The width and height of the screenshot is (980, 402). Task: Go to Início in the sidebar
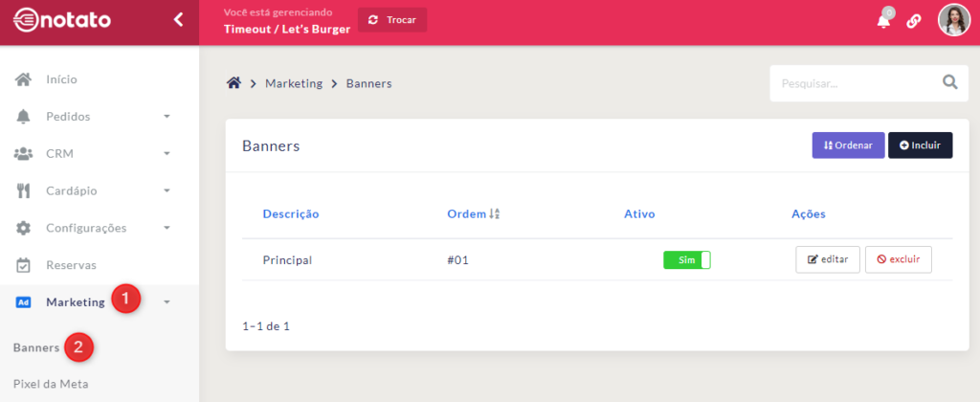tap(61, 79)
